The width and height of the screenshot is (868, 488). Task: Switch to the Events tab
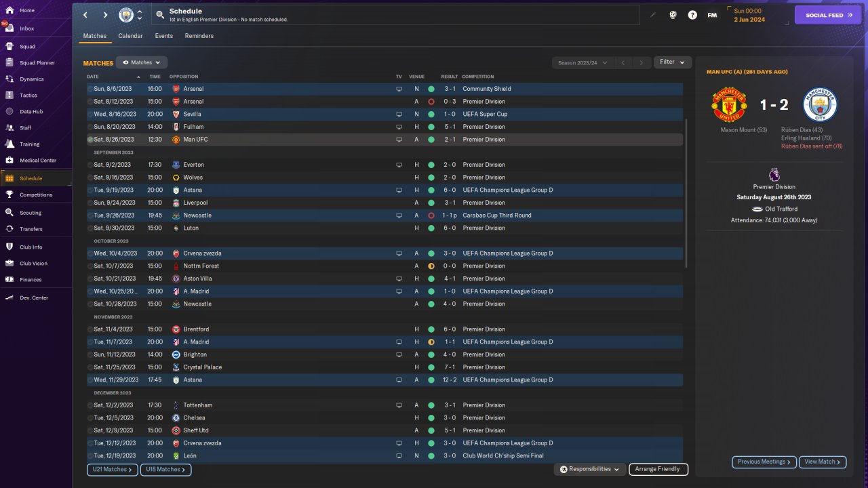pyautogui.click(x=163, y=36)
